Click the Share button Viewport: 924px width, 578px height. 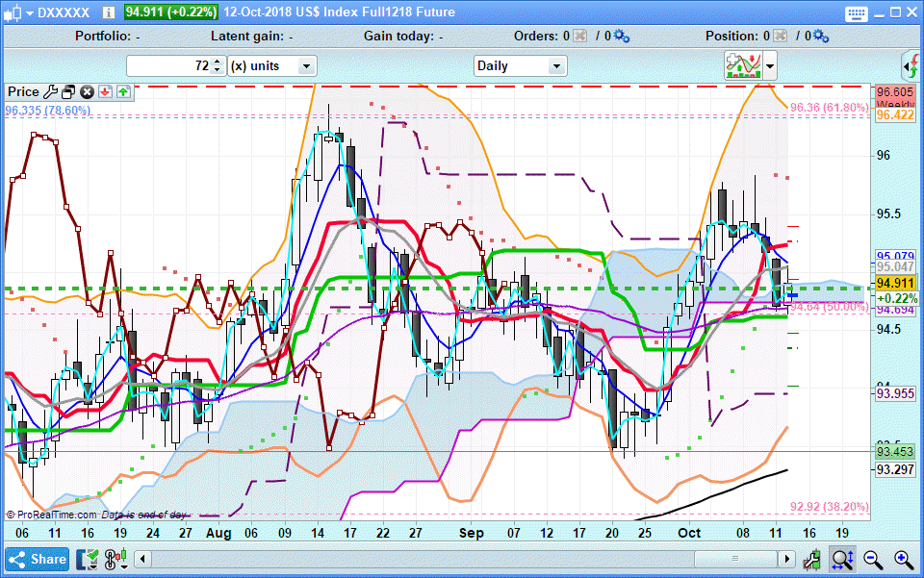[38, 559]
